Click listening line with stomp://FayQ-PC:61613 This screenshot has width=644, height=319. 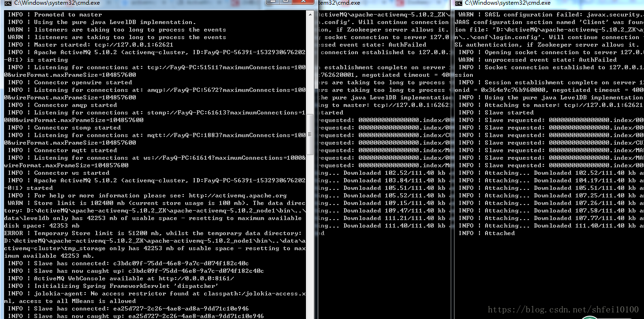pyautogui.click(x=155, y=116)
